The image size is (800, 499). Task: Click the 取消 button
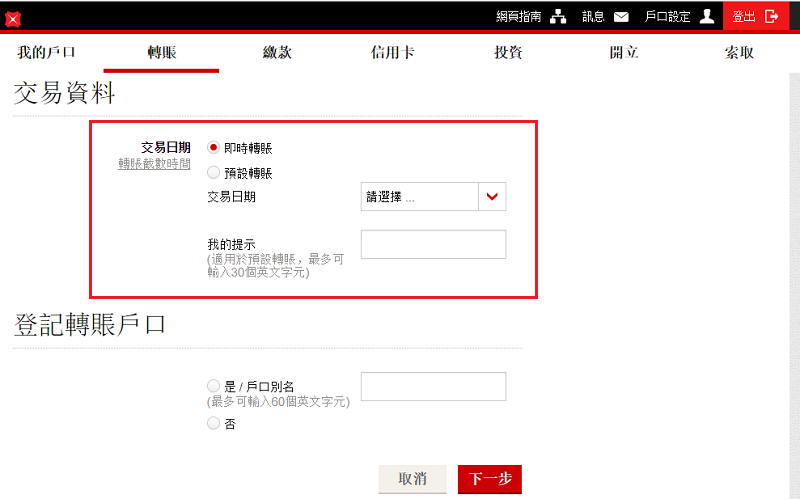click(x=412, y=479)
